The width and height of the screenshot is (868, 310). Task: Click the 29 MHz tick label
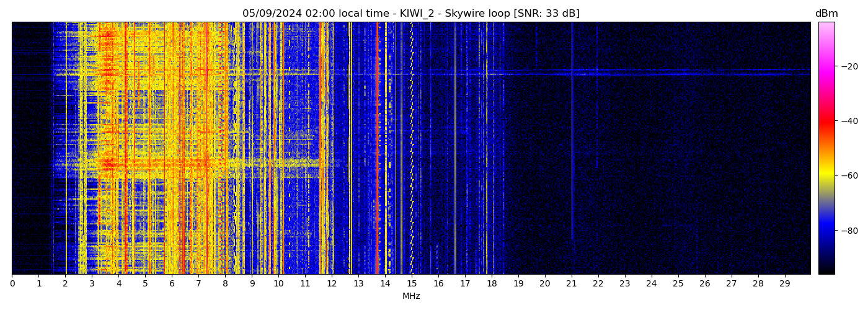(784, 284)
